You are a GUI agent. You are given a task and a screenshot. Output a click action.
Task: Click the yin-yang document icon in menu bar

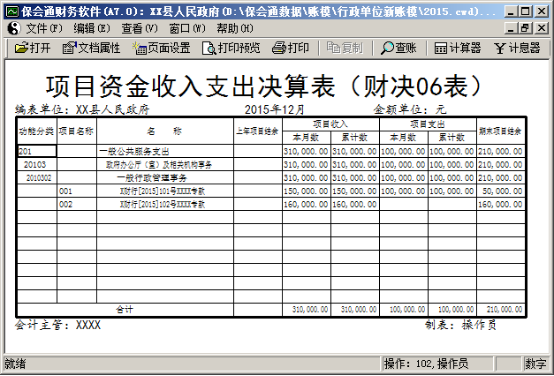click(13, 28)
